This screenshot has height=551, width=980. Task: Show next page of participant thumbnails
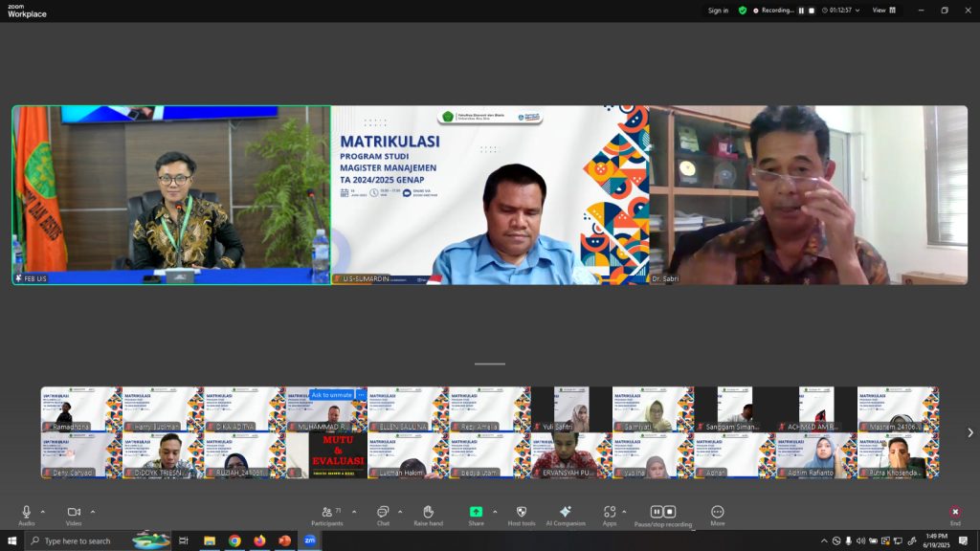pos(969,432)
